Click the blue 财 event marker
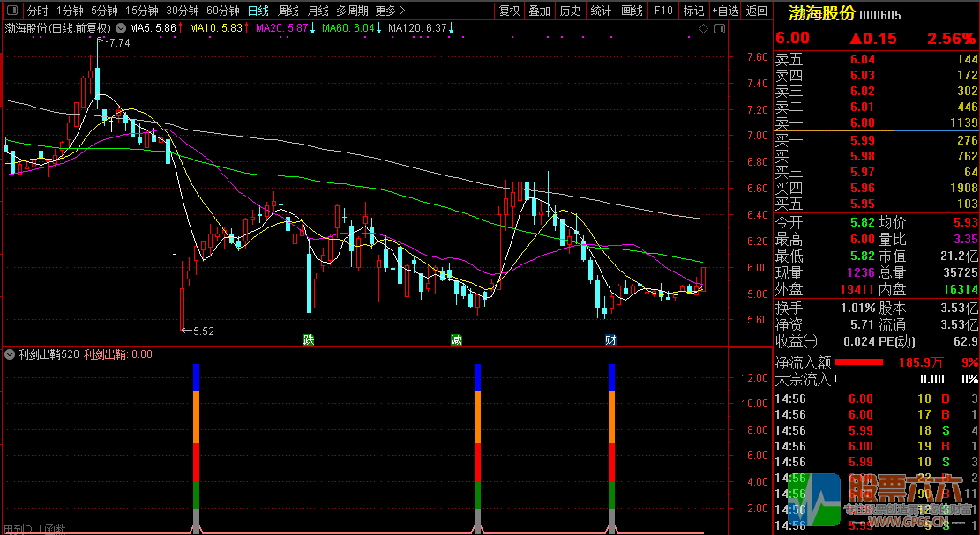The height and width of the screenshot is (535, 980). coord(610,339)
